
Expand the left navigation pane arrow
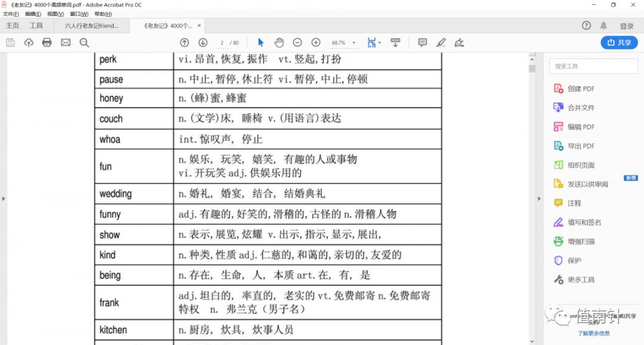coord(4,198)
